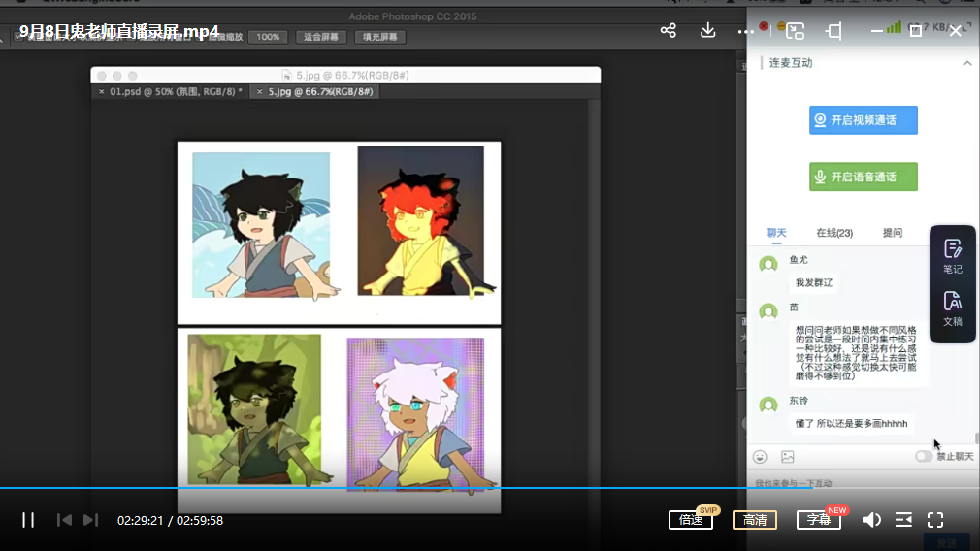Click the 适合屏幕 fit screen button
980x551 pixels.
(x=320, y=37)
